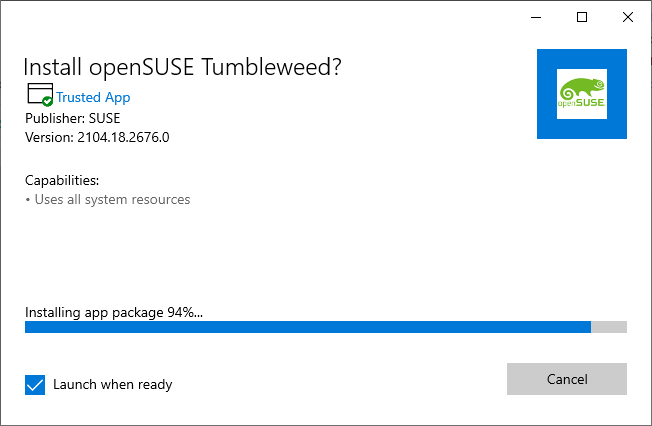Click the trusted app window badge icon

[40, 94]
